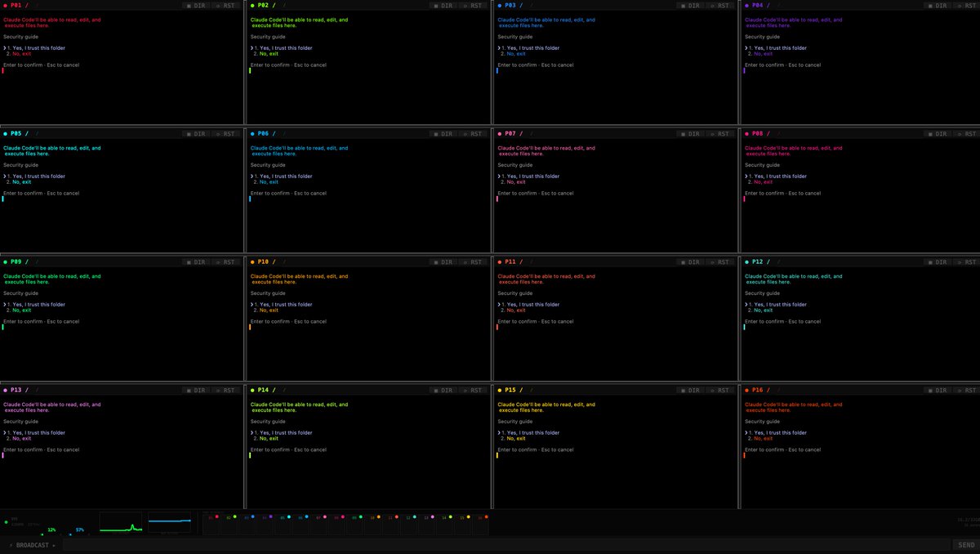Click the green status dot of P09
This screenshot has height=554, width=980.
point(6,262)
